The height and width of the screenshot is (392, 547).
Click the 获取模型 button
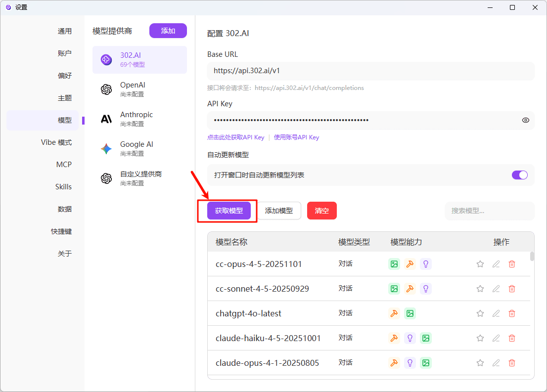tap(229, 211)
